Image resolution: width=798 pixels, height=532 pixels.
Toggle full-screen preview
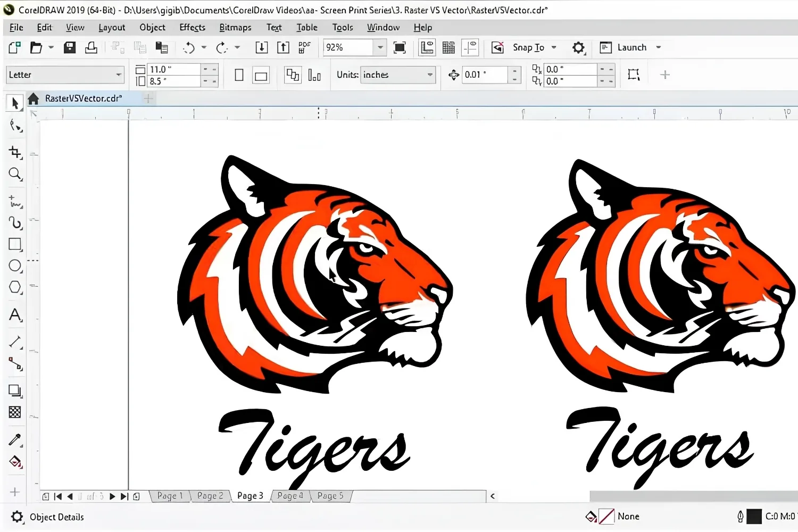tap(400, 48)
